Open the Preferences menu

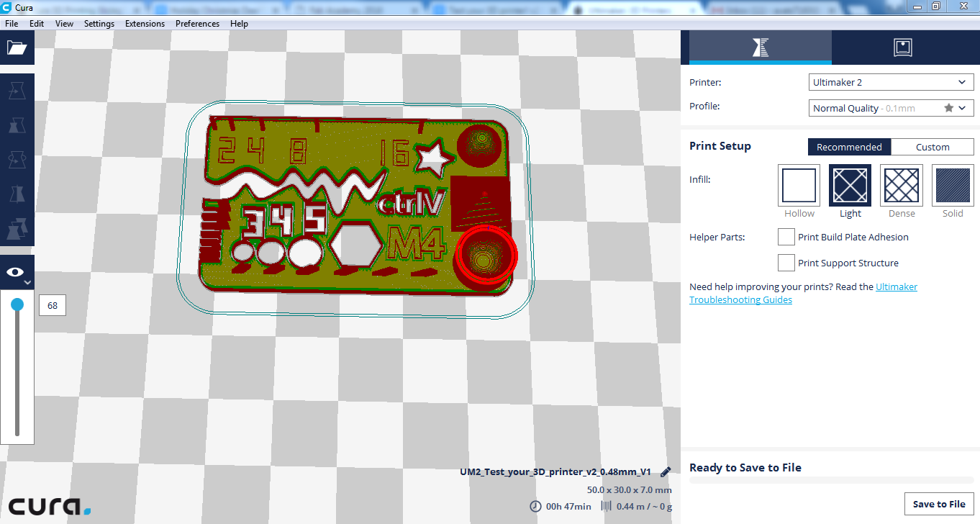[197, 23]
